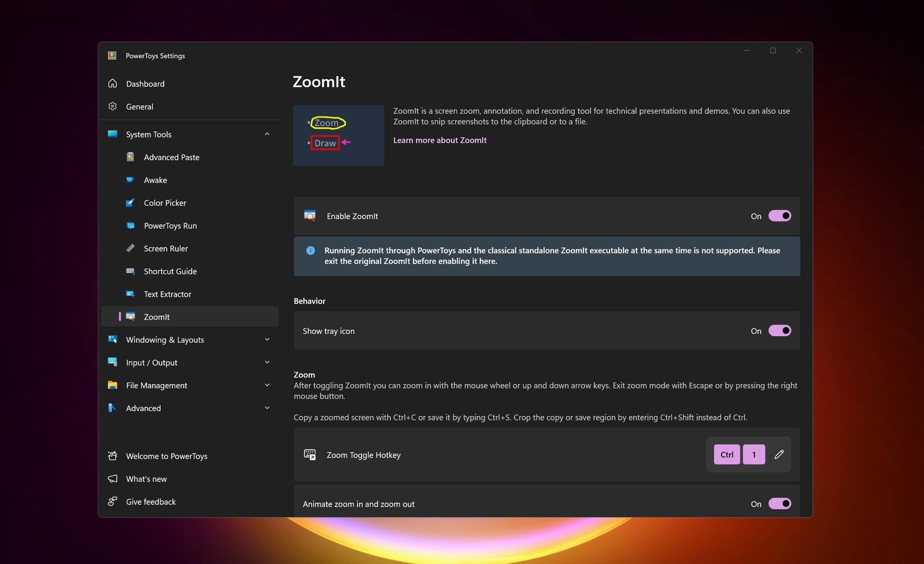Screen dimensions: 924x564
Task: Click the What's new megaphone icon
Action: point(112,479)
